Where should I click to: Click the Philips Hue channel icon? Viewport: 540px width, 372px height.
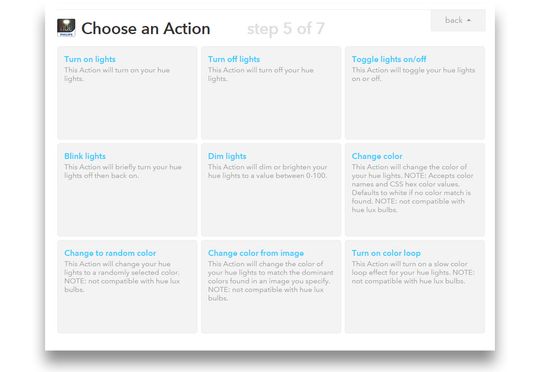pyautogui.click(x=66, y=28)
